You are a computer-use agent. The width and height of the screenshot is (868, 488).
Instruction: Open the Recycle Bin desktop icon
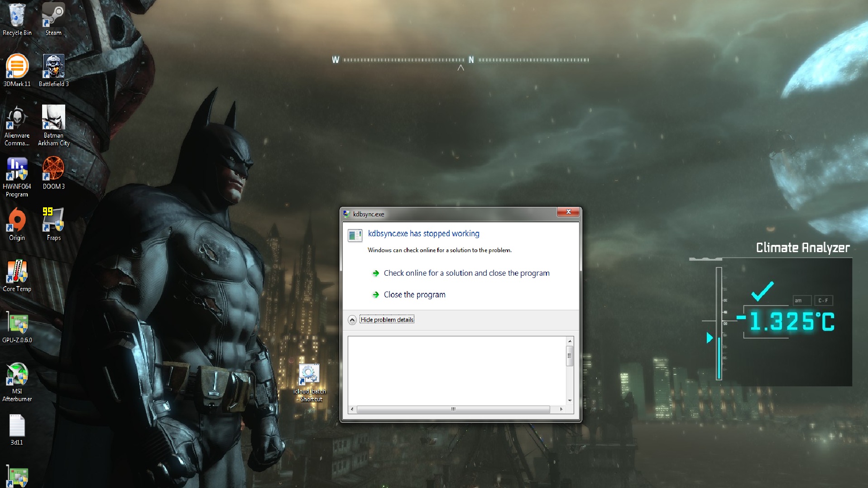coord(17,19)
